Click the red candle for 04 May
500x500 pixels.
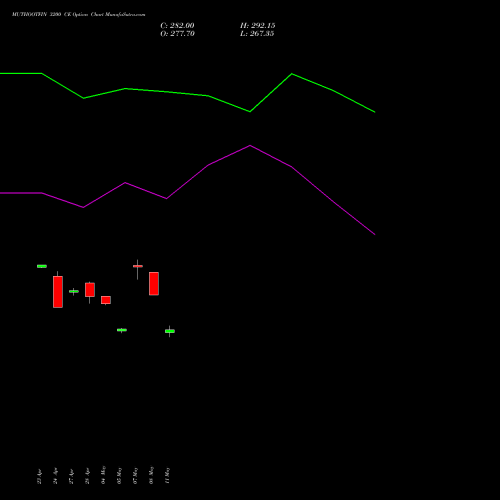click(x=106, y=300)
